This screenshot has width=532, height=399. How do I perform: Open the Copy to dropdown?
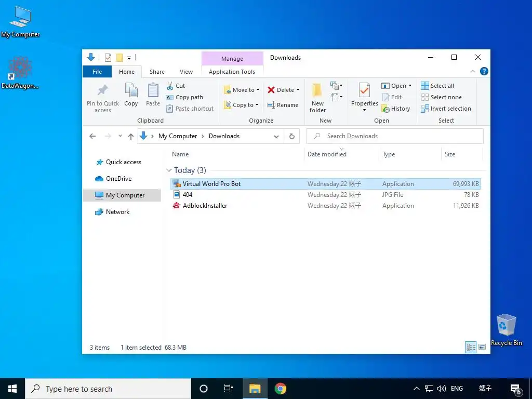(241, 105)
